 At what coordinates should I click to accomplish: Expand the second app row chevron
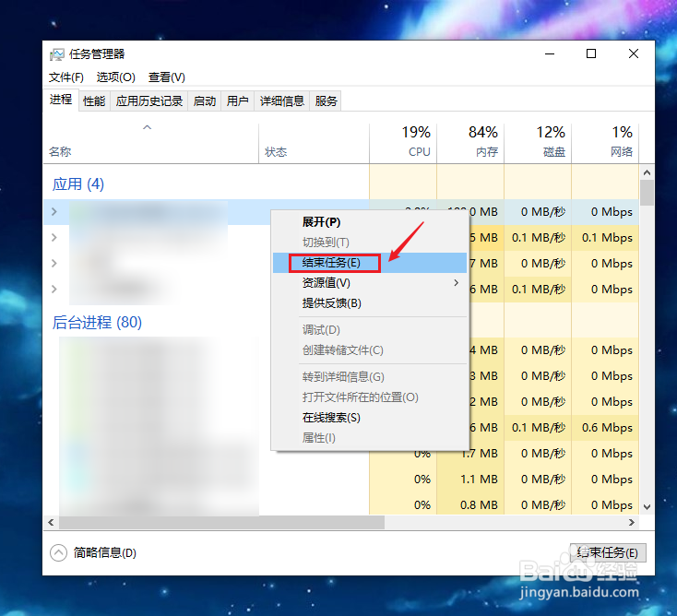pos(54,237)
